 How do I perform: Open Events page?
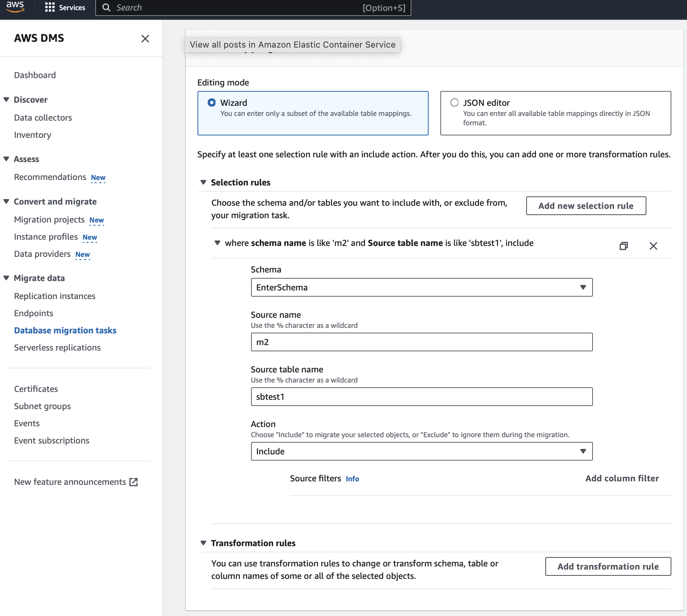(x=27, y=423)
